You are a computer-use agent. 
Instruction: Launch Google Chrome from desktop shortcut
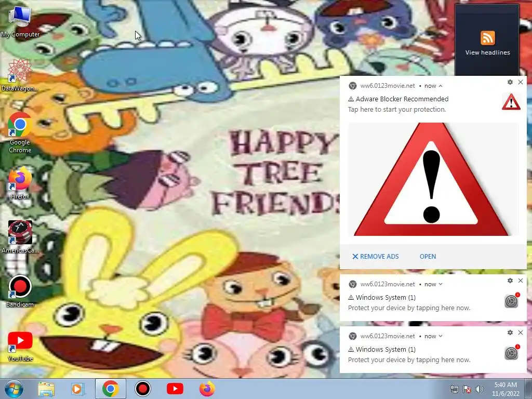point(20,133)
